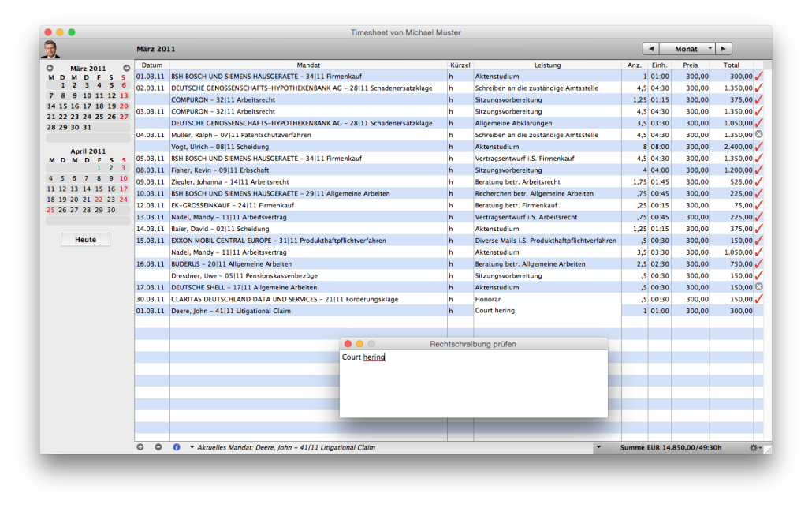Open the gear settings menu
The height and width of the screenshot is (508, 812).
(755, 447)
